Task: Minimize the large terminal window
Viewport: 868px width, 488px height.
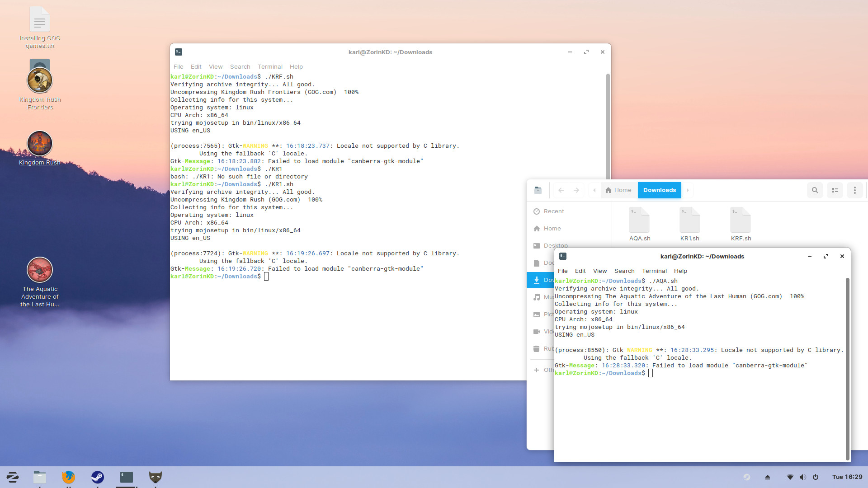Action: coord(570,52)
